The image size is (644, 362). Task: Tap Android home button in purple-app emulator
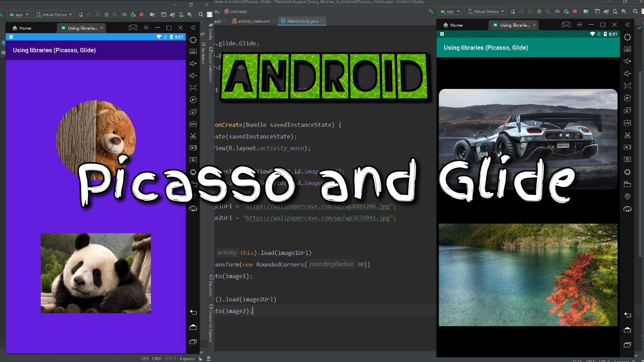(193, 327)
